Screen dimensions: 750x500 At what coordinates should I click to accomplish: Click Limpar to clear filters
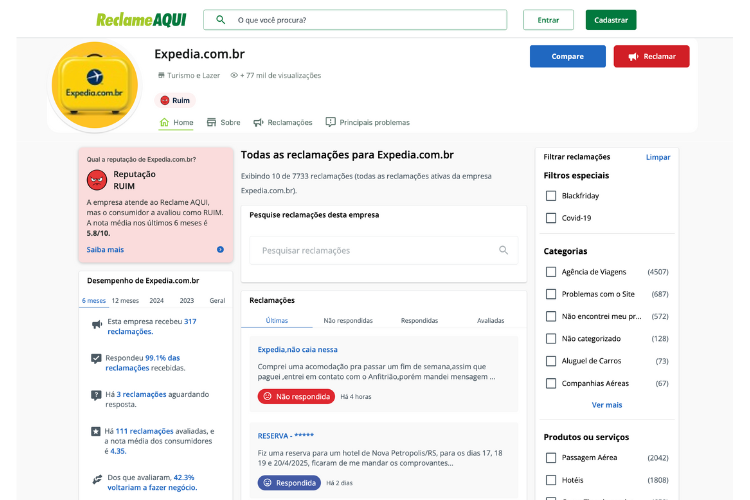[658, 157]
